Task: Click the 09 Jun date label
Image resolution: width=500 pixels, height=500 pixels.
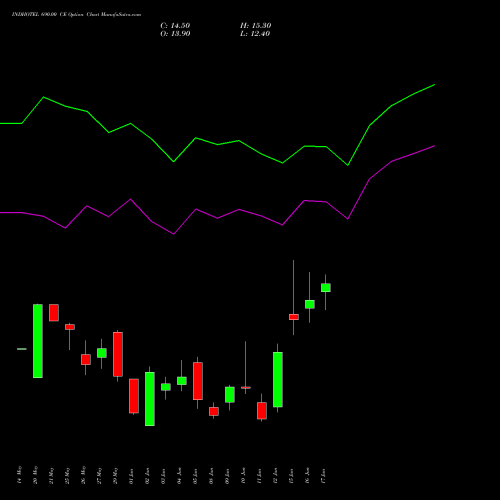Action: 227,476
